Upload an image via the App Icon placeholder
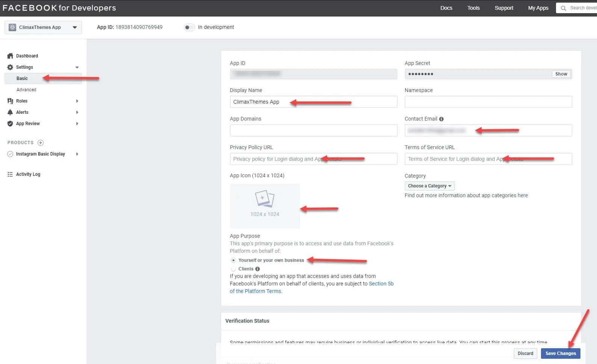The image size is (597, 364). (265, 206)
